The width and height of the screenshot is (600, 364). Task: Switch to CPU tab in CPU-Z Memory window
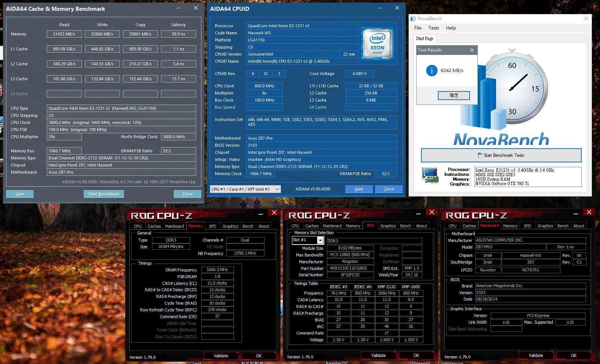(137, 226)
